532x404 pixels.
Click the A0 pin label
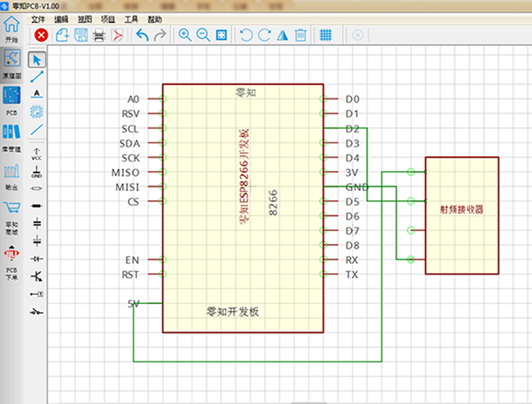click(133, 99)
